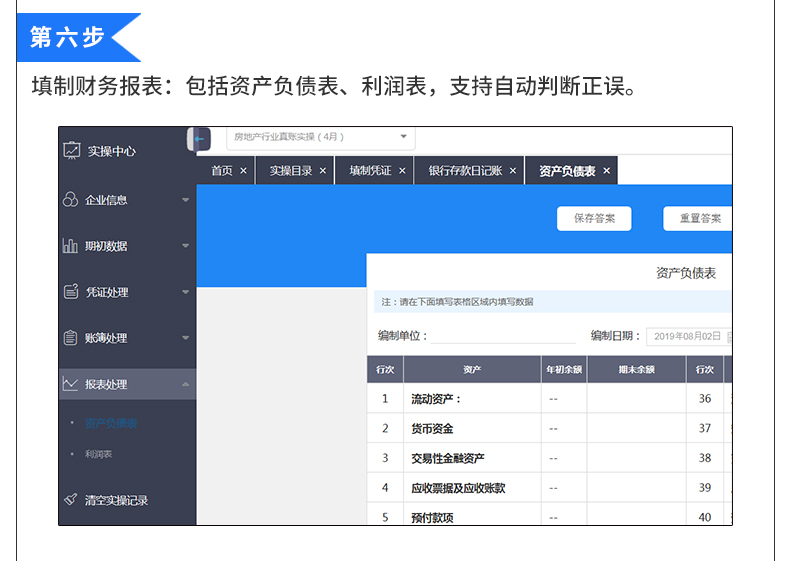Click the 资产负债表 table title
The width and height of the screenshot is (790, 561).
coord(686,273)
